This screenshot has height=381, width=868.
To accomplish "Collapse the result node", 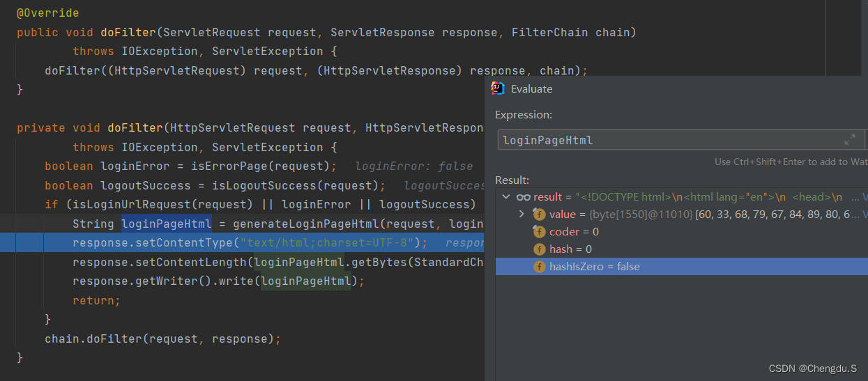I will 505,197.
